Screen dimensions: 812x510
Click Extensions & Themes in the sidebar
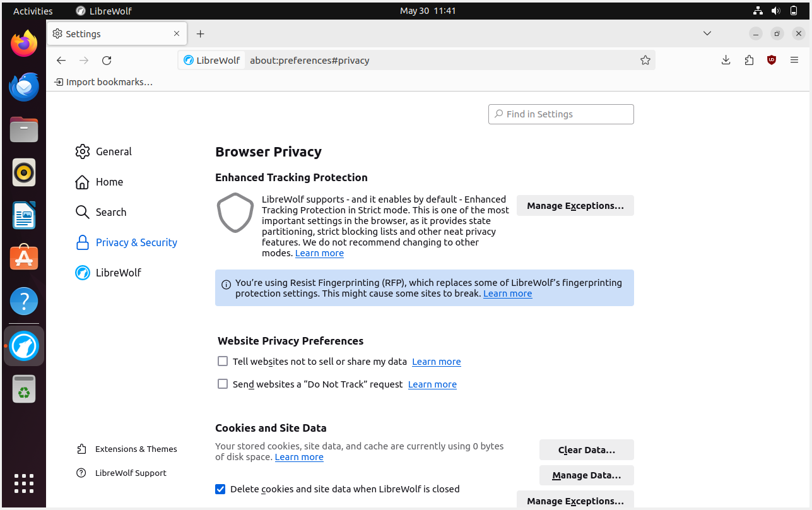[136, 449]
